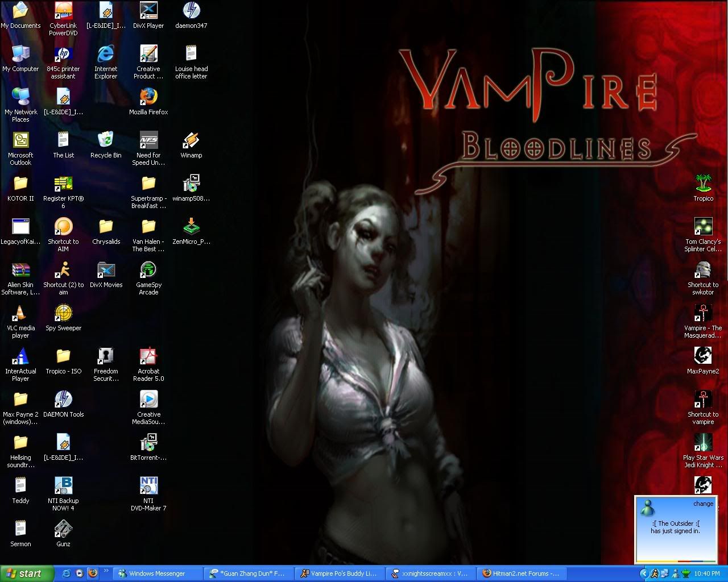Image resolution: width=728 pixels, height=582 pixels.
Task: Open DivX Movies shortcut
Action: (x=106, y=274)
